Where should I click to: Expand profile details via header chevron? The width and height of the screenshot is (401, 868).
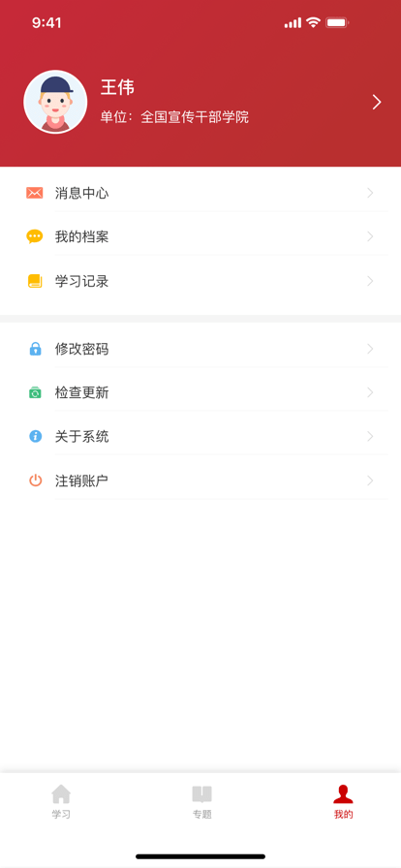click(x=377, y=102)
